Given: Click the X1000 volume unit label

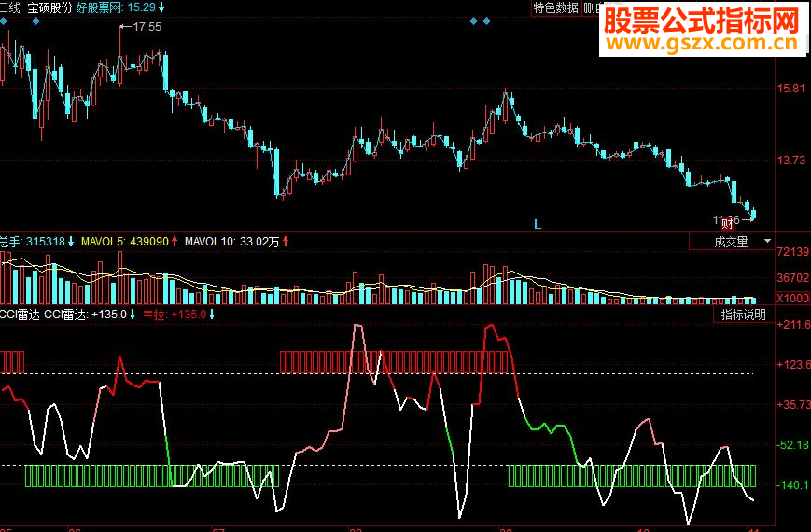Looking at the screenshot, I should (793, 298).
